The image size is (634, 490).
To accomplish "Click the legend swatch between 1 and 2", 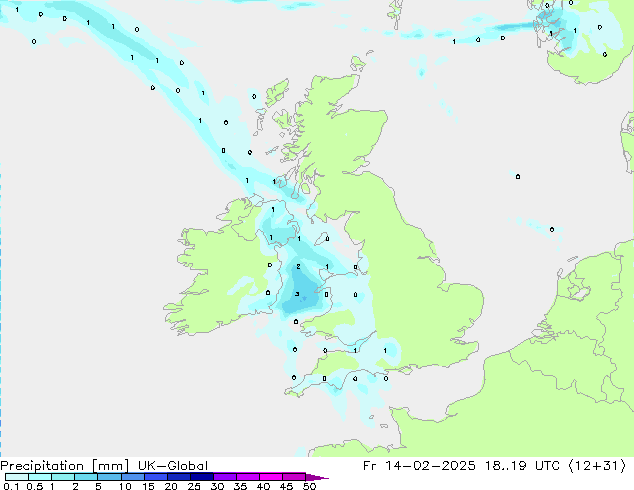I will coord(63,477).
